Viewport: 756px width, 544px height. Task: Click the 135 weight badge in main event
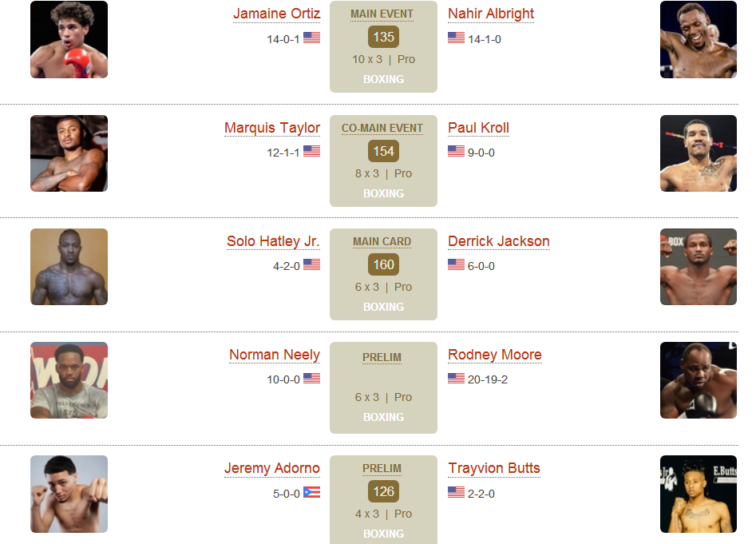coord(383,37)
